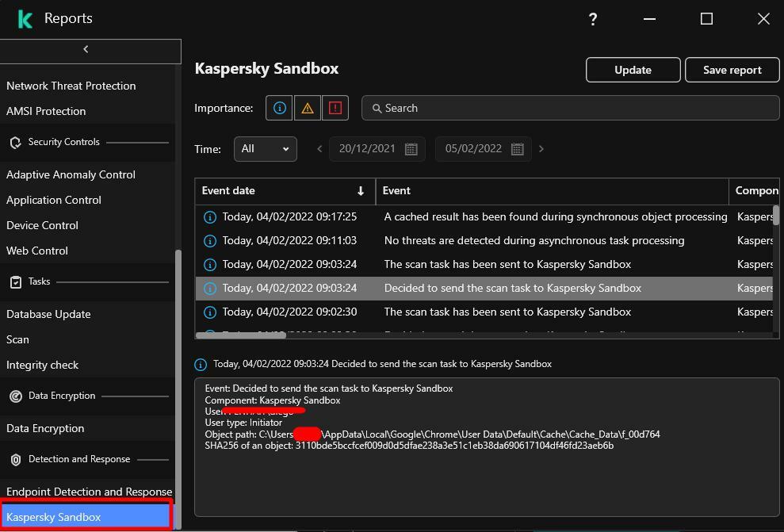Select Endpoint Detection and Response report
This screenshot has height=532, width=784.
coord(89,492)
